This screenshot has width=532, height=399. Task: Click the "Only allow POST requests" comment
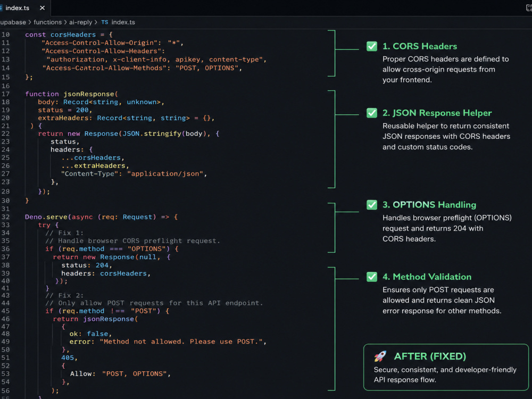click(x=154, y=303)
